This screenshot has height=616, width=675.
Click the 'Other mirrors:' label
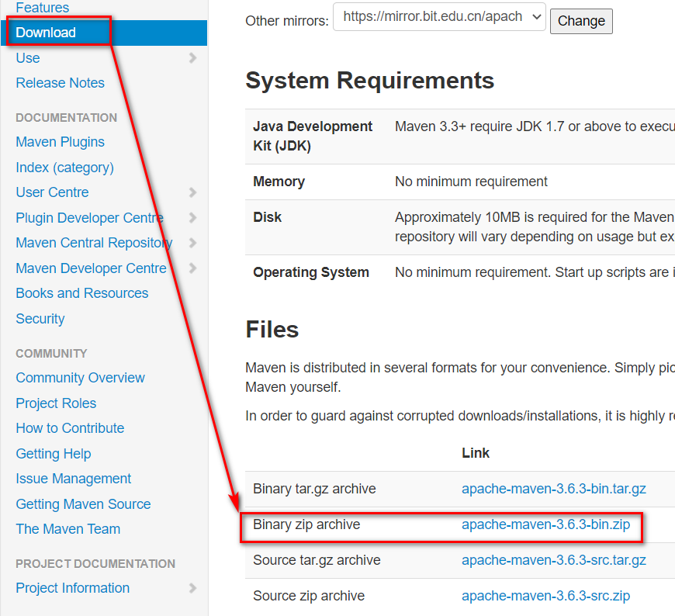[287, 21]
